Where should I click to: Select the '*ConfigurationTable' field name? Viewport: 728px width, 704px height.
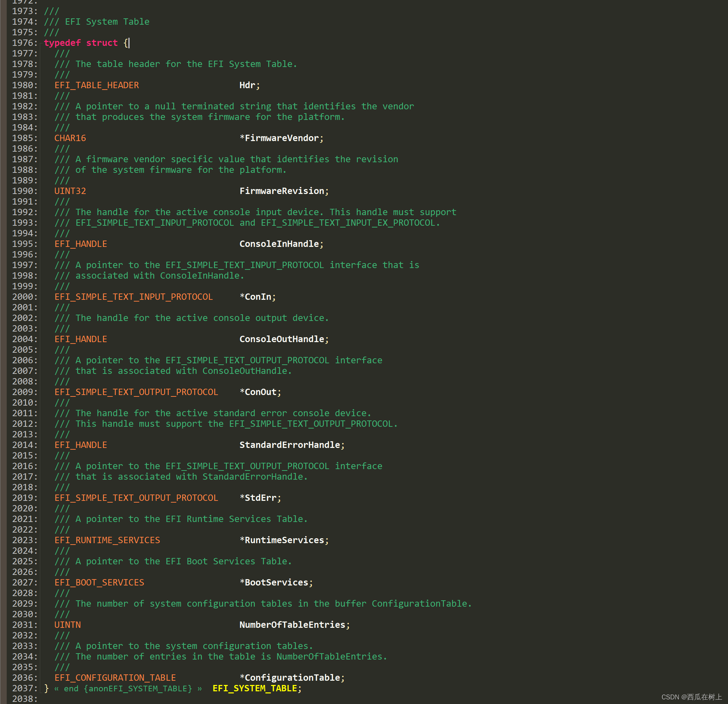[290, 678]
